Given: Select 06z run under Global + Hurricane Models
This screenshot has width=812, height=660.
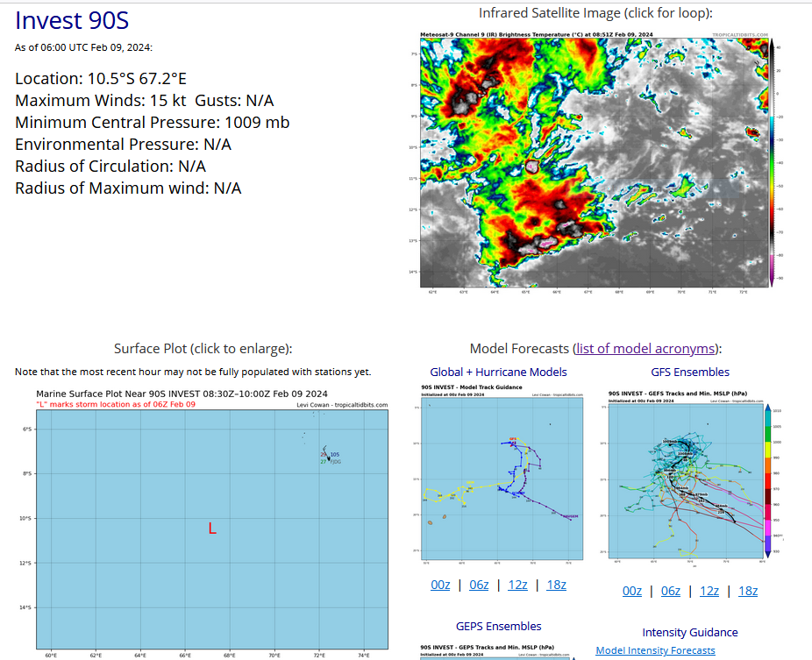Looking at the screenshot, I should (x=479, y=585).
